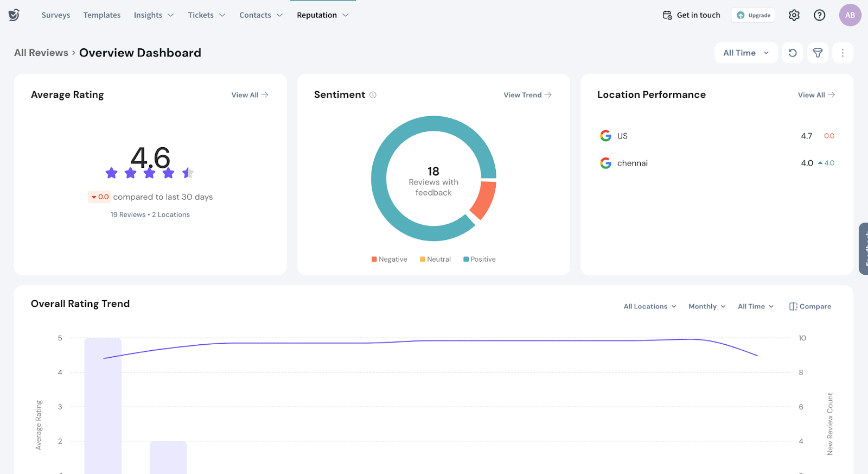Toggle the Neutral legend item
This screenshot has height=474, width=868.
(x=435, y=260)
